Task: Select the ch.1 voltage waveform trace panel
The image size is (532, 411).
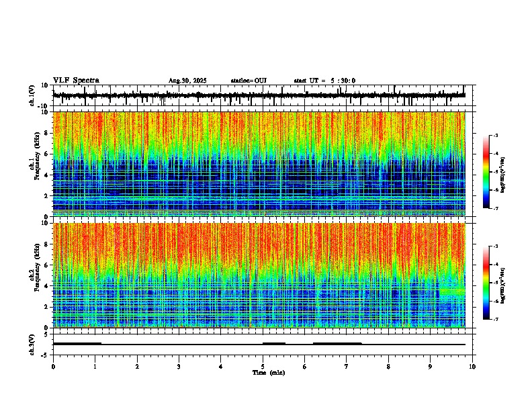Action: point(264,95)
